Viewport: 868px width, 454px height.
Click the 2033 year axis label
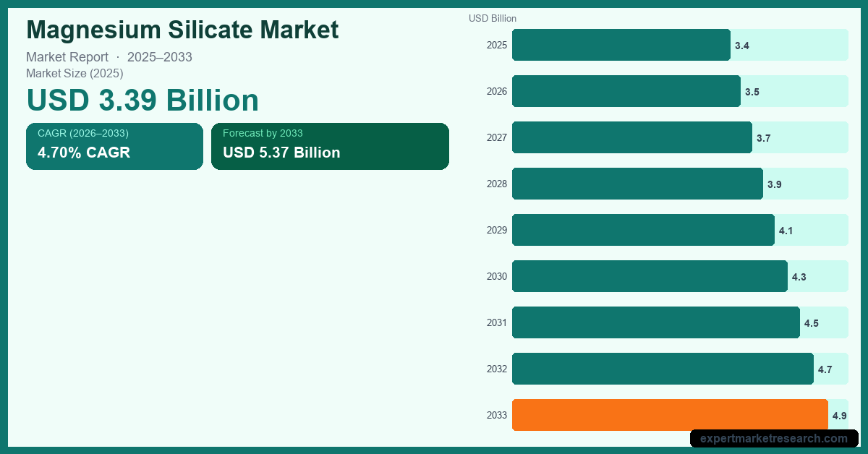497,415
